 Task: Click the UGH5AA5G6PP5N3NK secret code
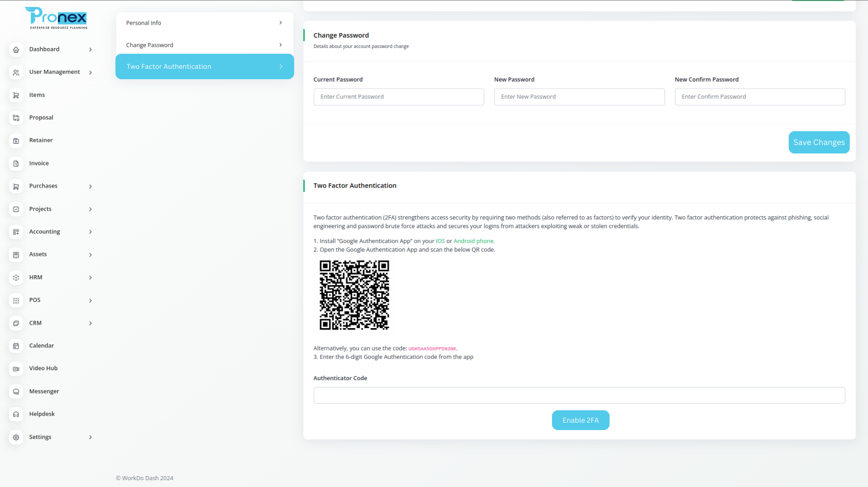[432, 349]
